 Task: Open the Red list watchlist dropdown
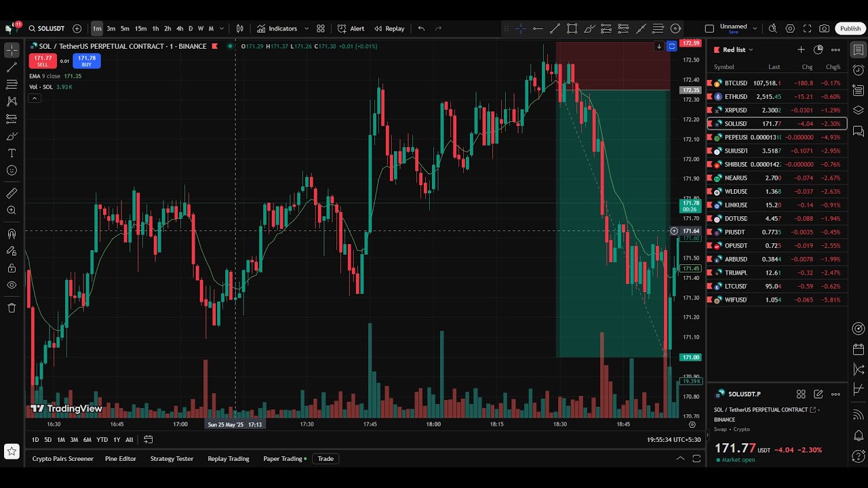click(x=738, y=49)
